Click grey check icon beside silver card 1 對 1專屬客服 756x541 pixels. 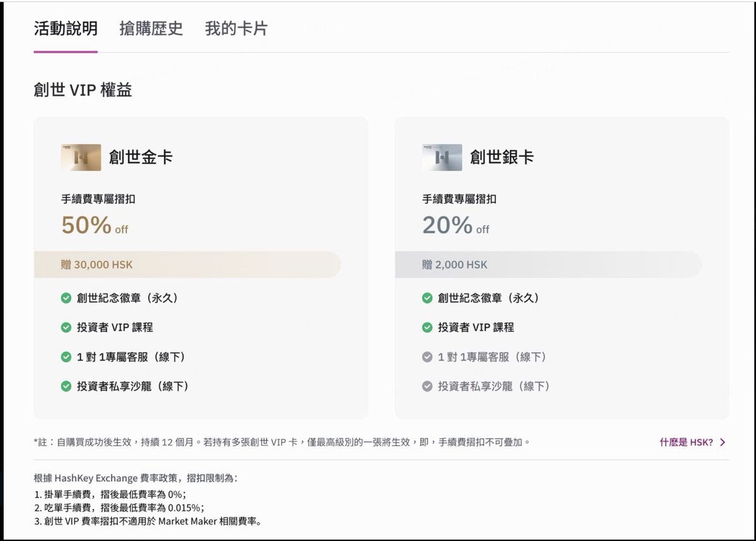(x=427, y=357)
